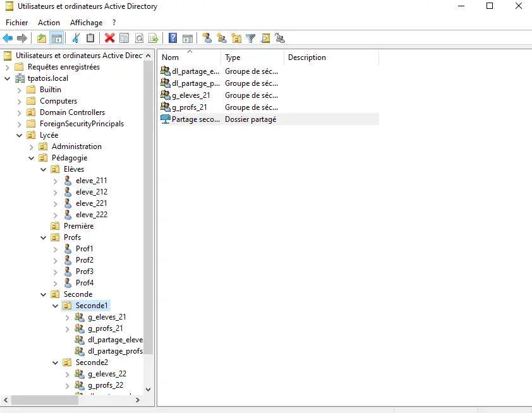Select eleve_222 in the tree

[92, 215]
